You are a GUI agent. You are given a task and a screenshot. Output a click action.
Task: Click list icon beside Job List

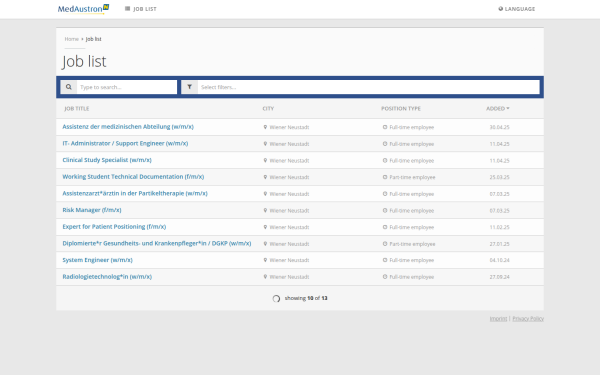(x=127, y=8)
